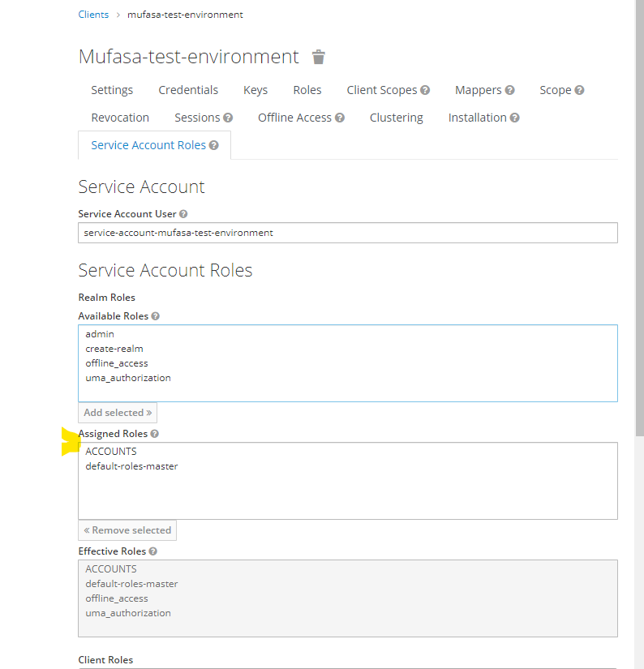644x669 pixels.
Task: Select offline_access in Available Roles
Action: [x=117, y=363]
